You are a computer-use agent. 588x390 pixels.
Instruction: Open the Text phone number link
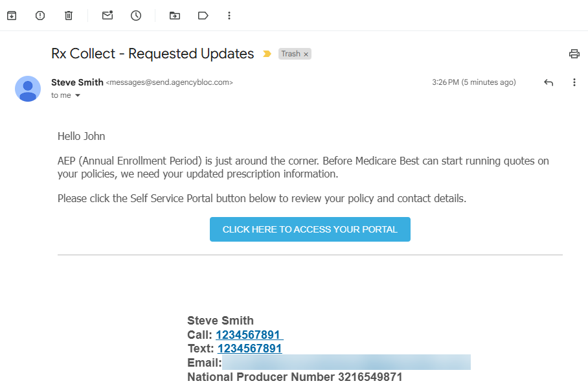click(x=249, y=348)
